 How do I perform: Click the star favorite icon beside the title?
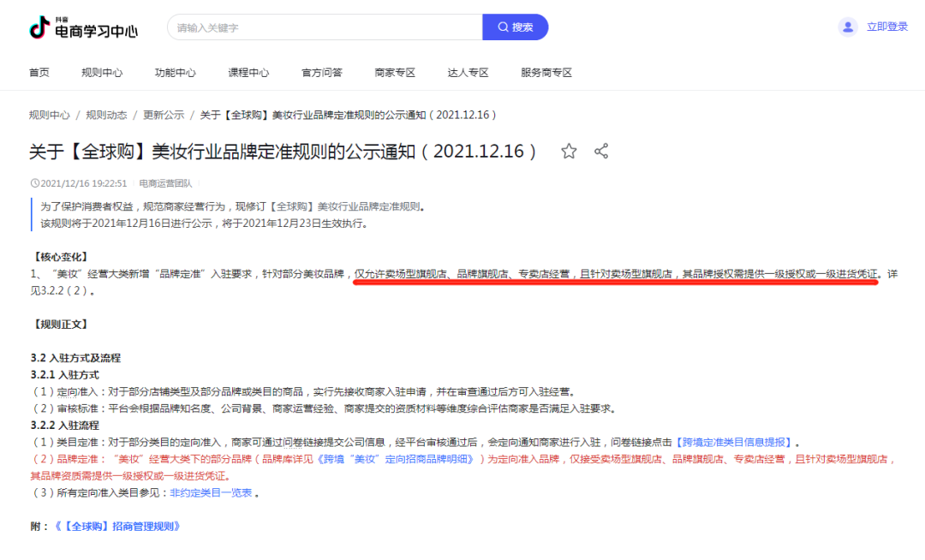(x=569, y=152)
